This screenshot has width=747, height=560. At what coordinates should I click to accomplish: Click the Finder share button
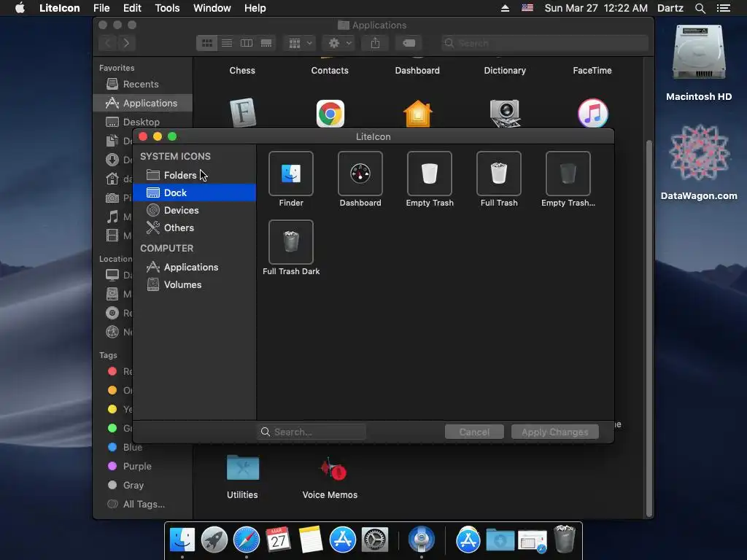(376, 43)
